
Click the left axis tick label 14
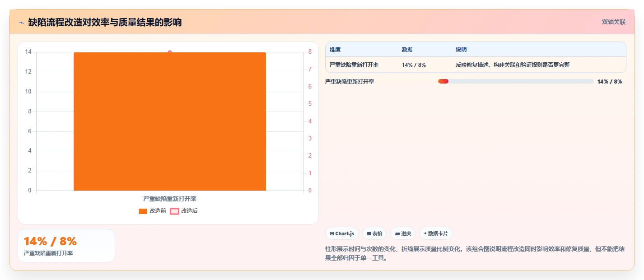point(28,52)
